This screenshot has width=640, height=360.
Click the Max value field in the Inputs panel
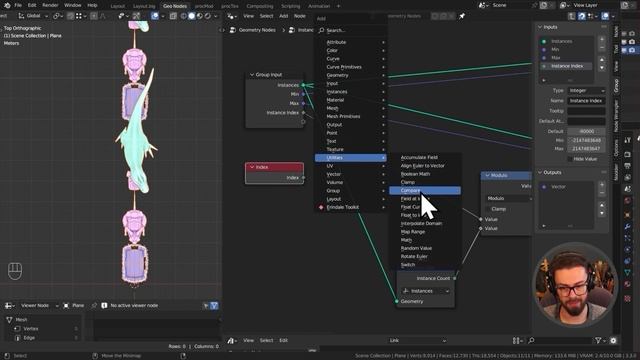pos(586,149)
